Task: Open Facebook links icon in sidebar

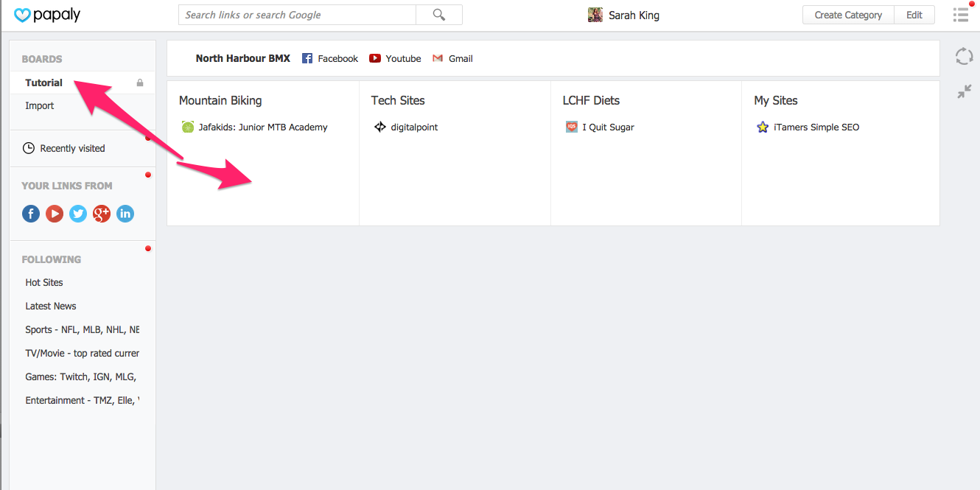Action: tap(31, 214)
